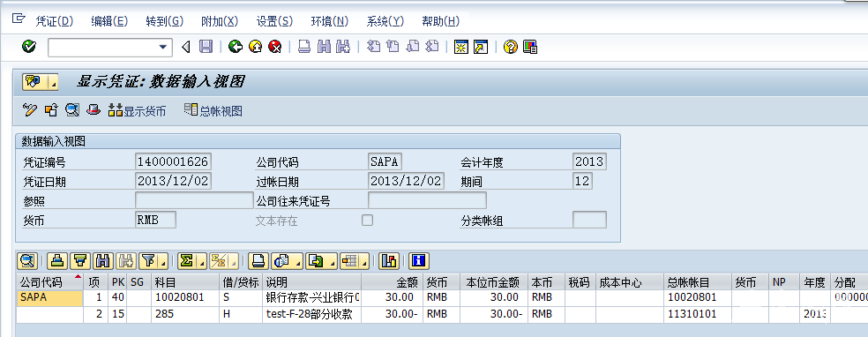Screen dimensions: 868x337
Task: Click the Find Next binoculars icon in the top toolbar
Action: 343,47
